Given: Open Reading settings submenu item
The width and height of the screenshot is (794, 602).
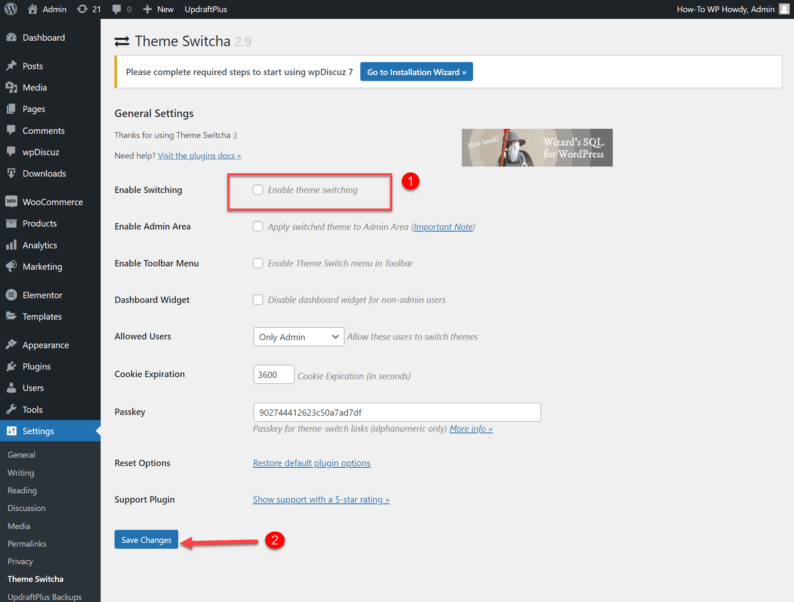Looking at the screenshot, I should [x=22, y=490].
